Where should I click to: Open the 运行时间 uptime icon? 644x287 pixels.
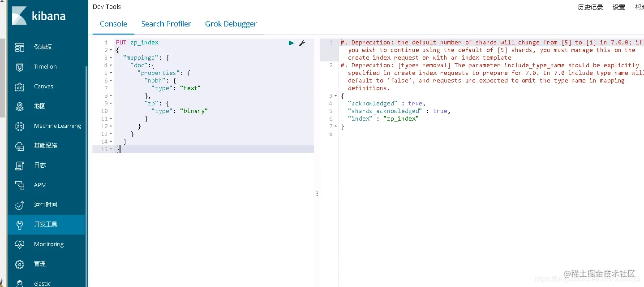coord(20,205)
